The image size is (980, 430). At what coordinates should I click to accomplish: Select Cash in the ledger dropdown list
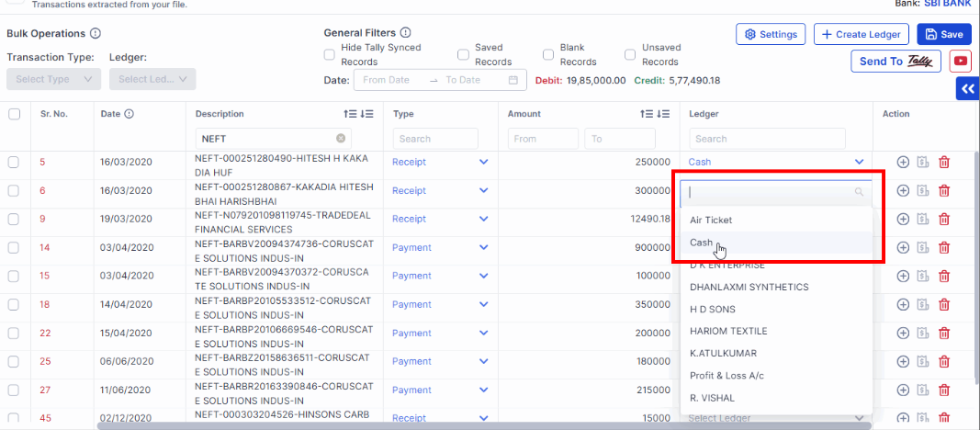coord(702,243)
